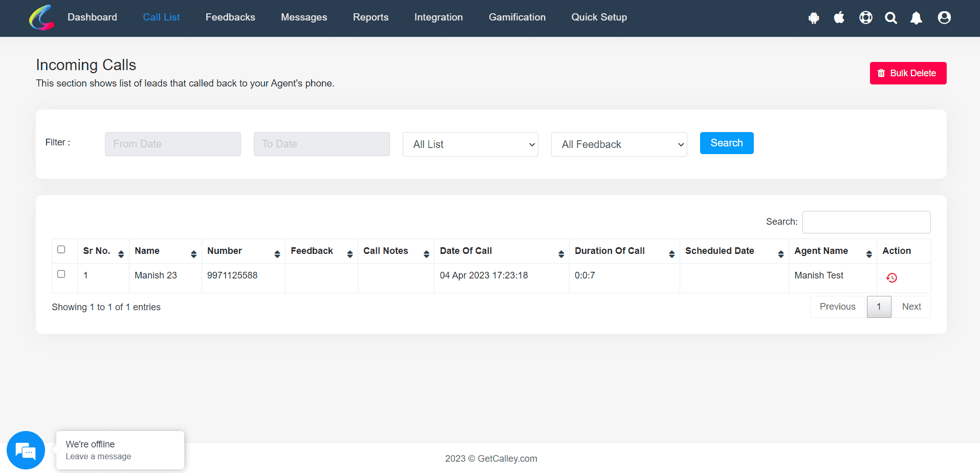Viewport: 980px width, 473px height.
Task: Open the support lifebuoy icon
Action: (x=866, y=17)
